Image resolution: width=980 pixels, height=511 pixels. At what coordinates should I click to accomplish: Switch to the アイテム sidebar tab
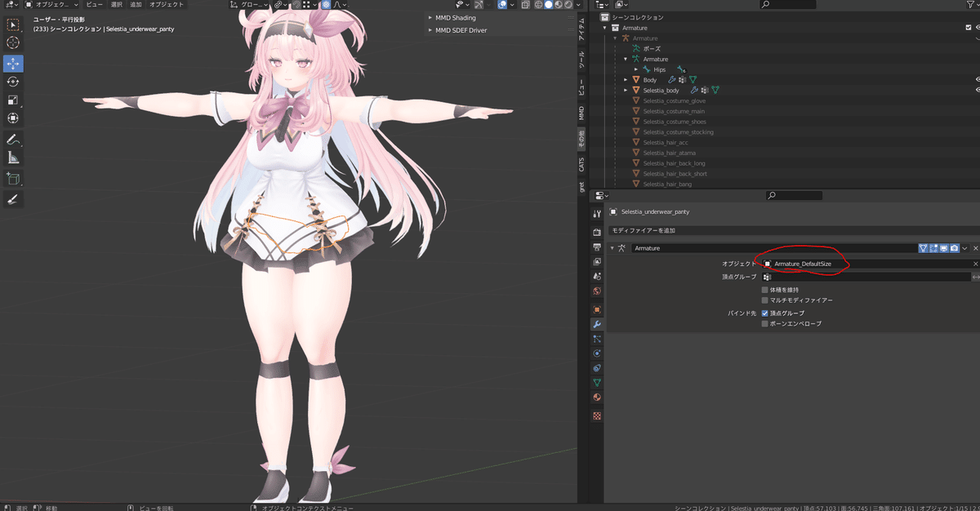coord(581,30)
